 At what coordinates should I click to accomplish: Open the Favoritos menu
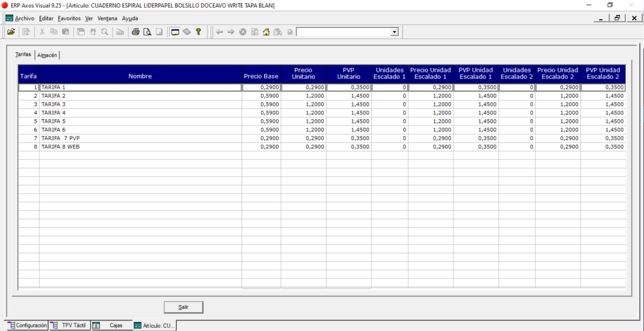point(69,18)
